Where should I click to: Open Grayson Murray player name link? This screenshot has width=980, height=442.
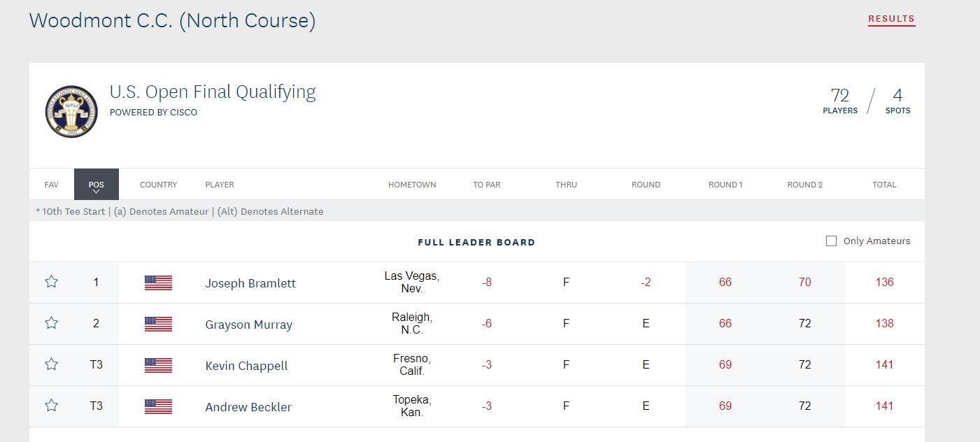coord(248,325)
